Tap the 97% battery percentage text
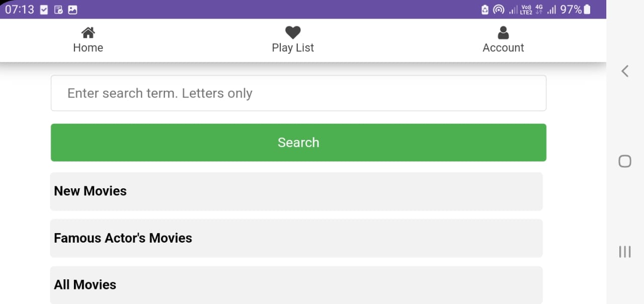This screenshot has width=644, height=304. [571, 10]
